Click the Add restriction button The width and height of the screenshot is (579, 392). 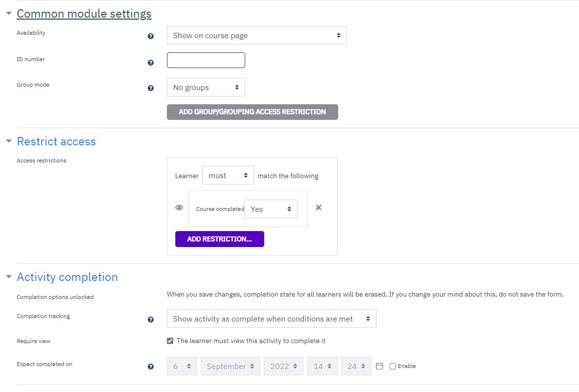tap(219, 239)
